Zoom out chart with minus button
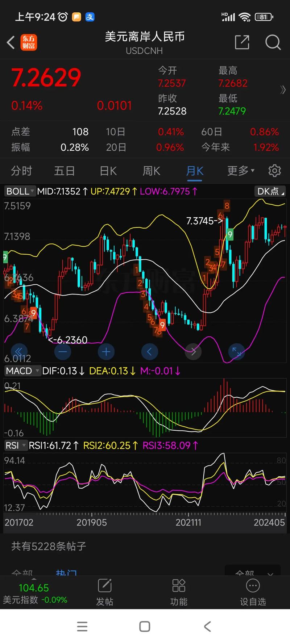The image size is (290, 644). click(63, 351)
